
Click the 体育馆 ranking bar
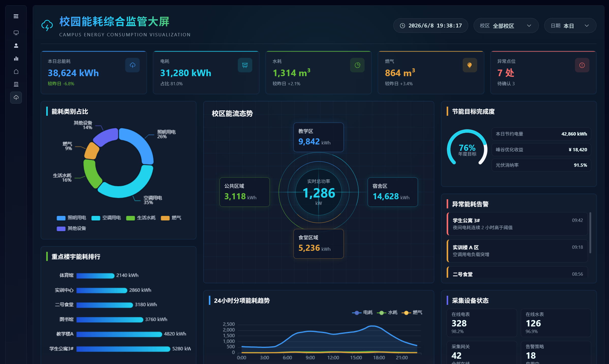[x=95, y=276]
